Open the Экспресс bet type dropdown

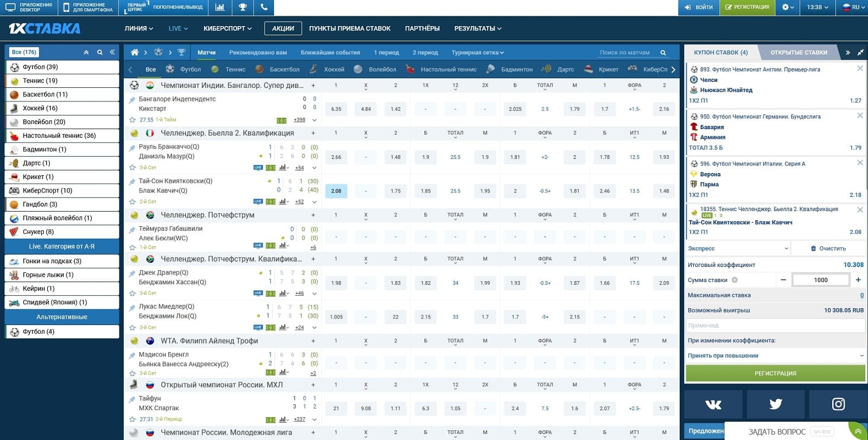point(737,248)
